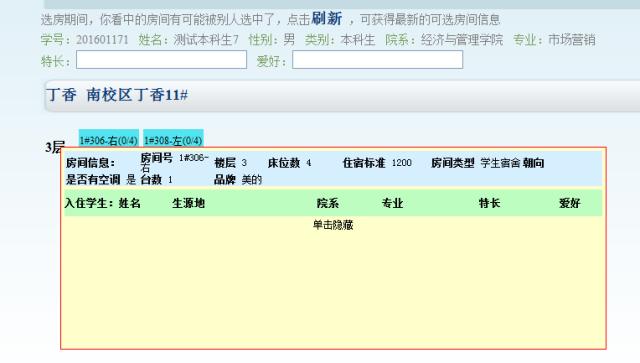Click the name 测试本科生7
The height and width of the screenshot is (363, 640).
pos(206,40)
